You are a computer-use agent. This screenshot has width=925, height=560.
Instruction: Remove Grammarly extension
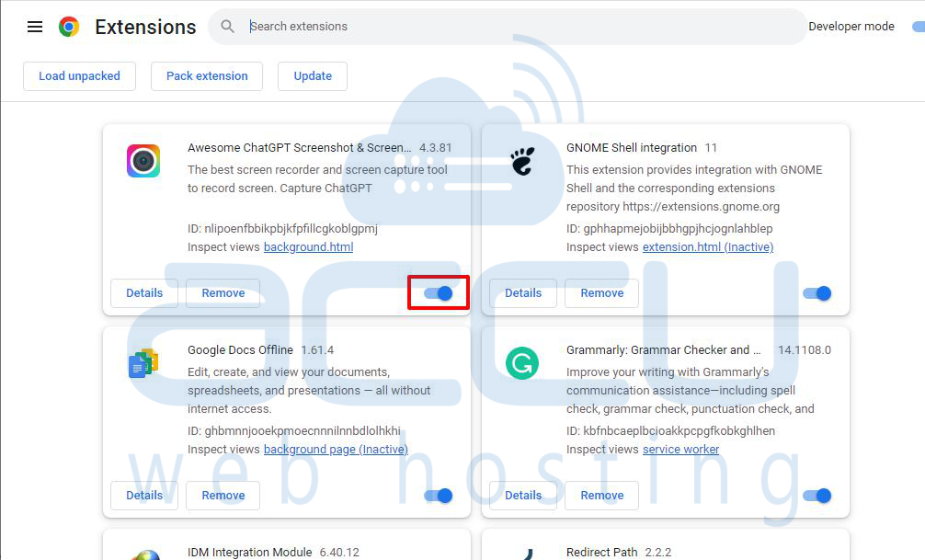click(x=601, y=496)
